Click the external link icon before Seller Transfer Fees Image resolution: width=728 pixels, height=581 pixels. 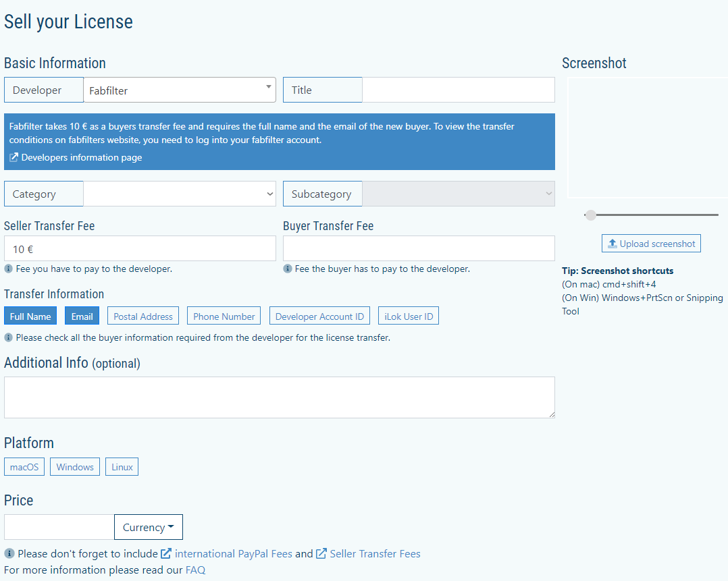click(321, 553)
